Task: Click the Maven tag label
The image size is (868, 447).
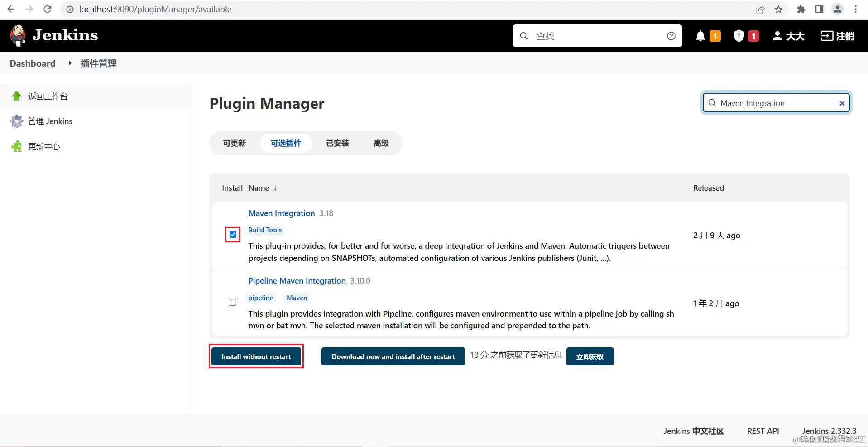Action: [x=297, y=298]
